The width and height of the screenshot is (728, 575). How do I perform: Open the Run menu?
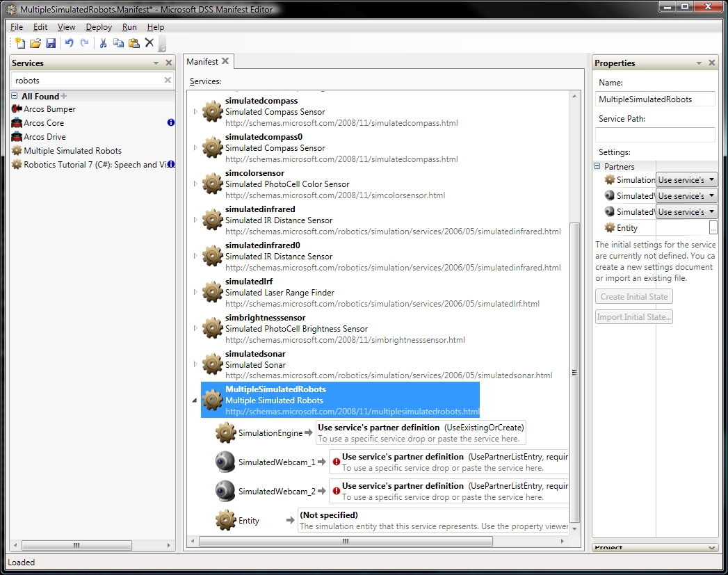[129, 27]
